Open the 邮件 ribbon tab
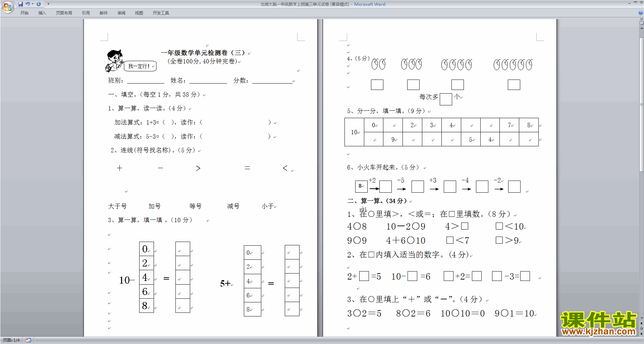Screen dimensions: 644x344 (x=104, y=13)
